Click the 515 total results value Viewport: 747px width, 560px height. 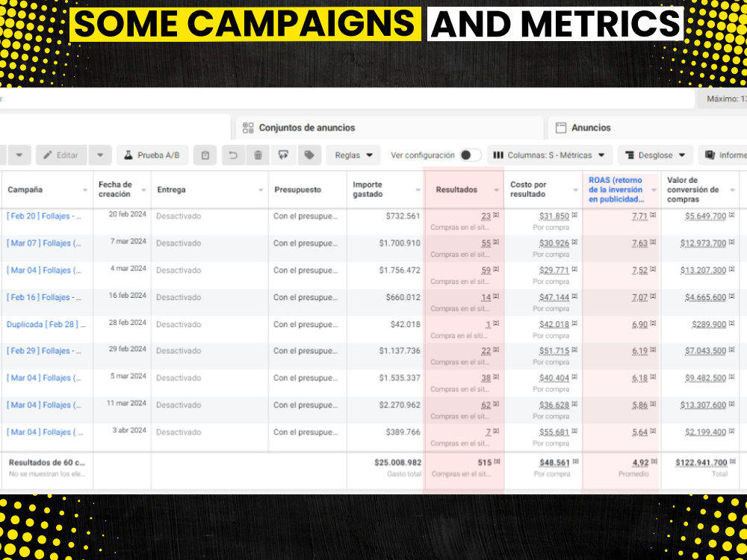485,462
